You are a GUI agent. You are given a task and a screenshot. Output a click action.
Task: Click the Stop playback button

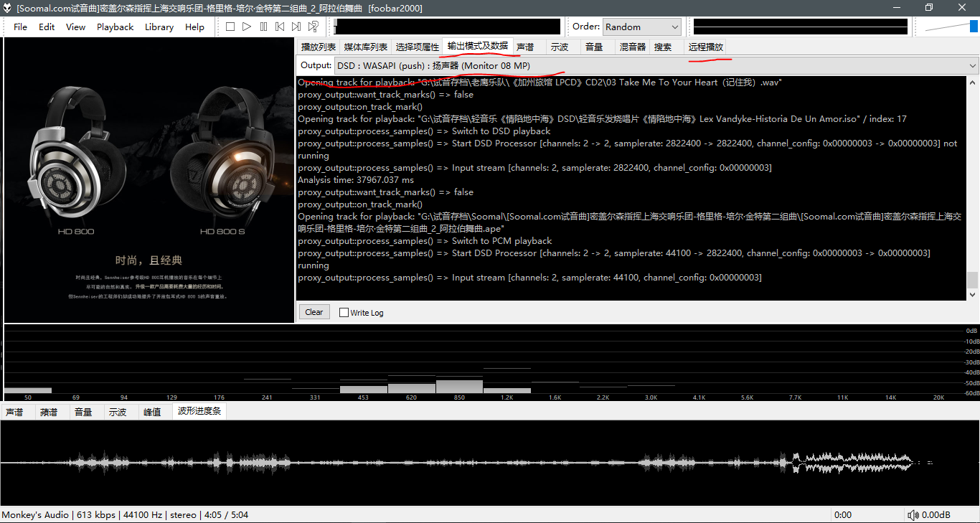(230, 27)
